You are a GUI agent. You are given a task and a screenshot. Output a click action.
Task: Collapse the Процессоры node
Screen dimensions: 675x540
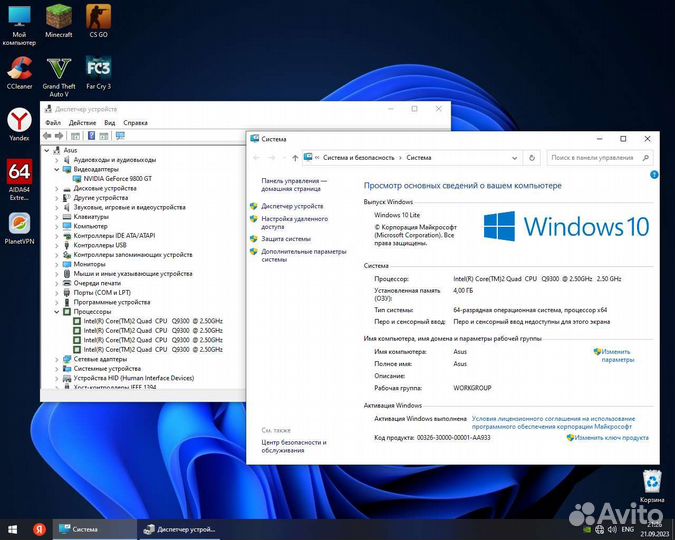56,311
